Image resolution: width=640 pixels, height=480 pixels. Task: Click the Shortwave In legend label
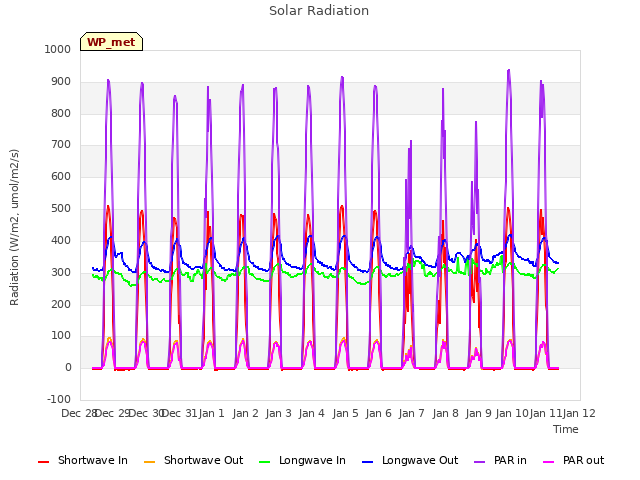[93, 460]
